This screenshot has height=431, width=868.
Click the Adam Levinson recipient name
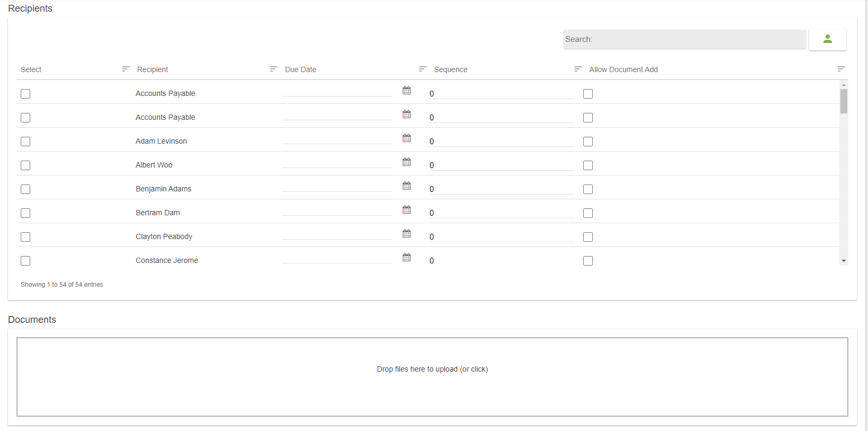coord(161,141)
